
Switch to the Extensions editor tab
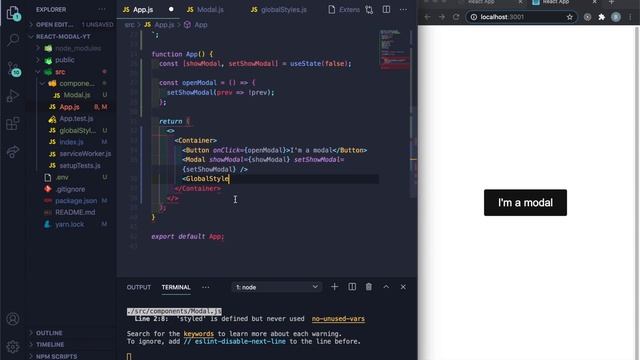click(x=344, y=9)
